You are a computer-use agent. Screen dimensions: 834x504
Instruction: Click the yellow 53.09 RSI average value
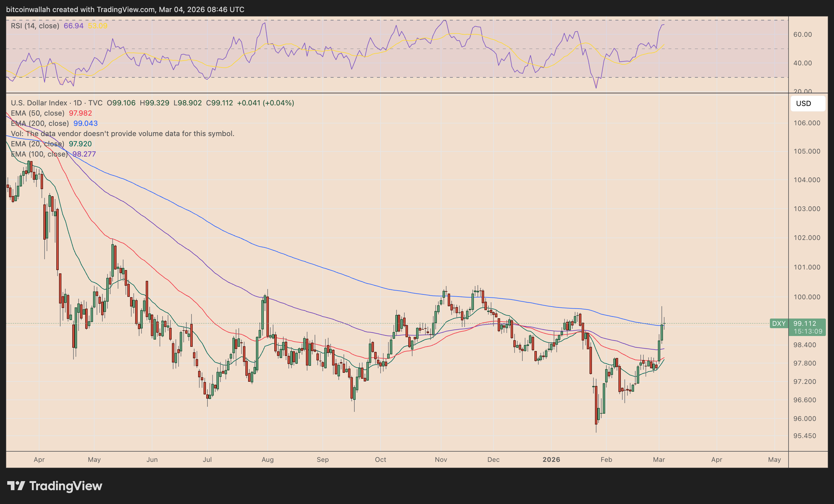[x=98, y=26]
